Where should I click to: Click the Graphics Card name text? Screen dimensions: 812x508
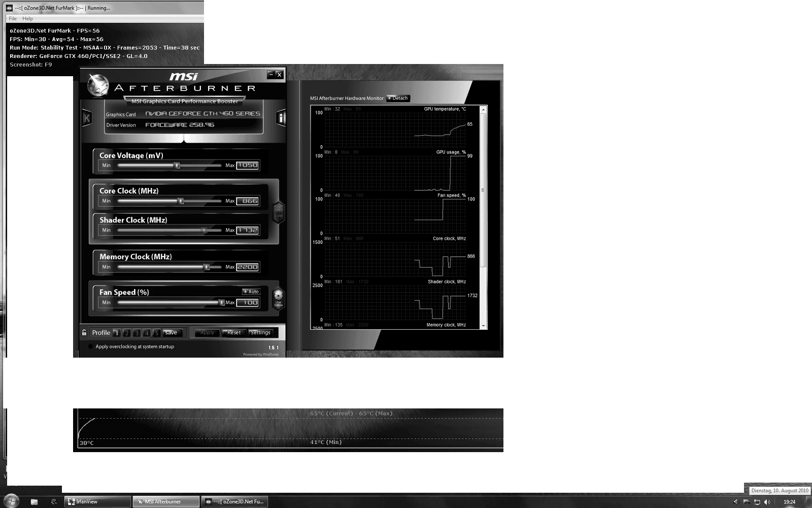coord(202,114)
